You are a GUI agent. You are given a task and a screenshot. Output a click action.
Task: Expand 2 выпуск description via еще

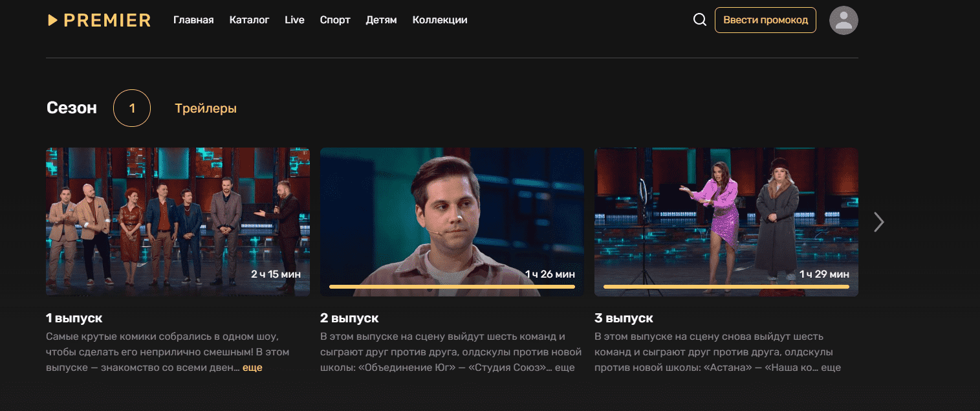(x=565, y=368)
